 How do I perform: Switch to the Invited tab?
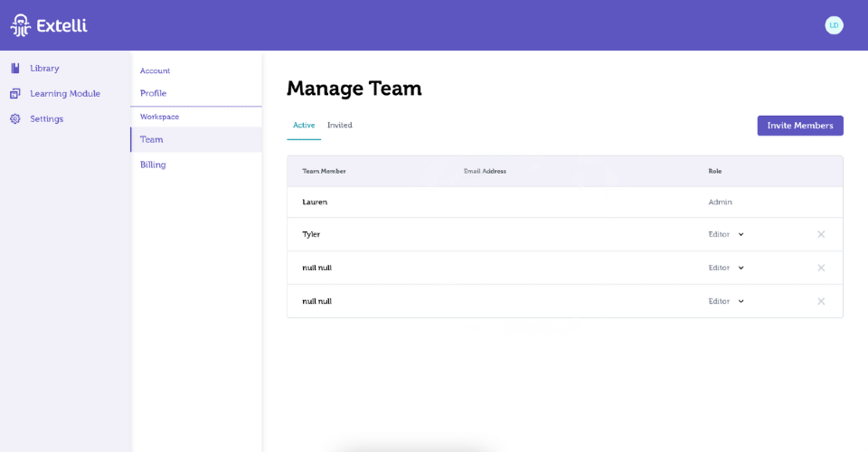339,125
